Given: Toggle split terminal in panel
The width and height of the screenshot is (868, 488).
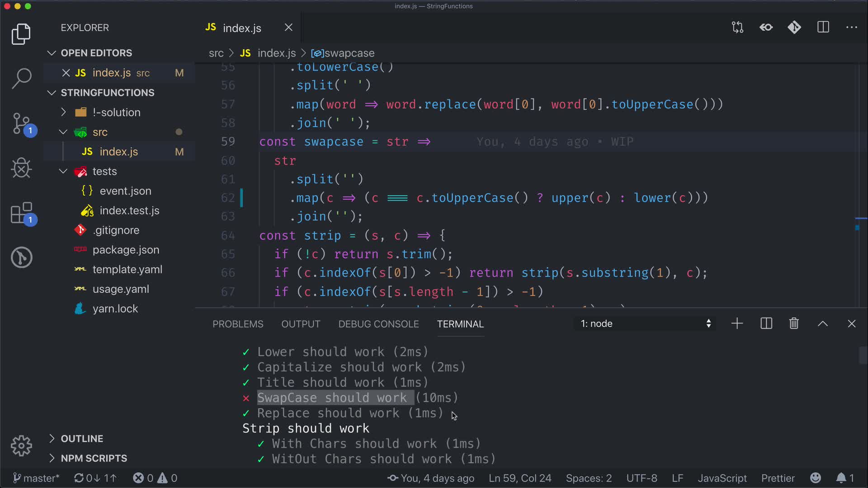Looking at the screenshot, I should [x=766, y=324].
